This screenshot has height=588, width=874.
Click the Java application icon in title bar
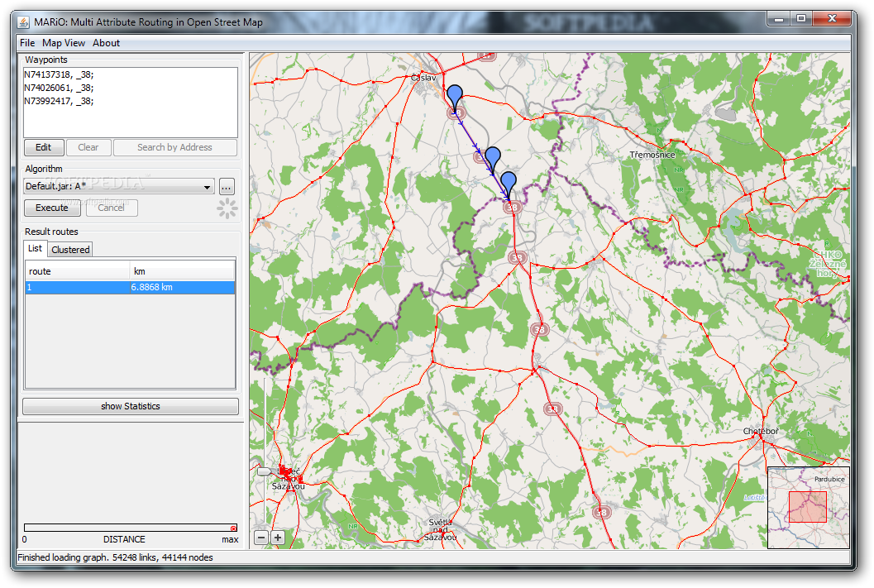point(23,22)
